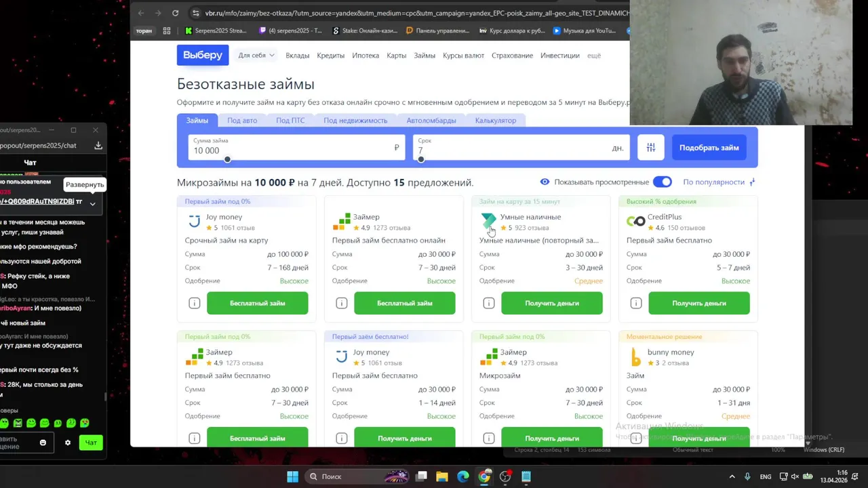The image size is (868, 488).
Task: Click Подобрать займ button
Action: (x=709, y=148)
